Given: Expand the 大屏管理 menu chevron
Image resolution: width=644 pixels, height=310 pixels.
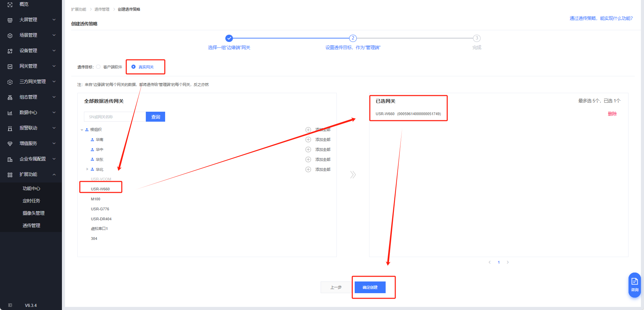Looking at the screenshot, I should tap(54, 20).
